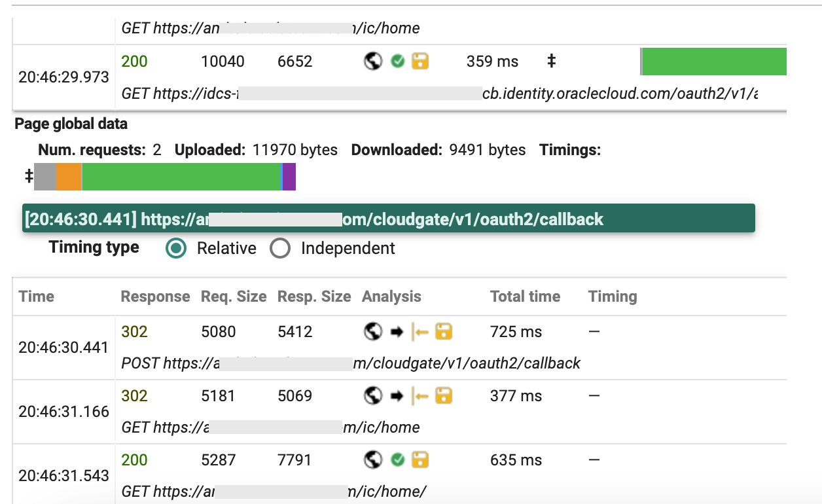Click the green checkmark icon in the 359 ms row
This screenshot has height=504, width=822.
(397, 62)
